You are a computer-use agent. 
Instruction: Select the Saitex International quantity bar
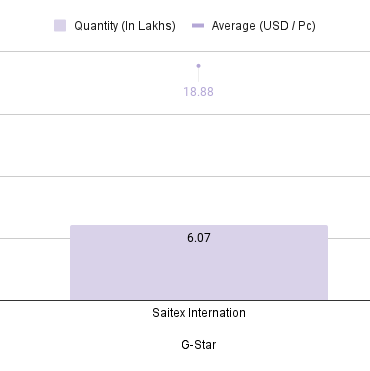point(199,263)
